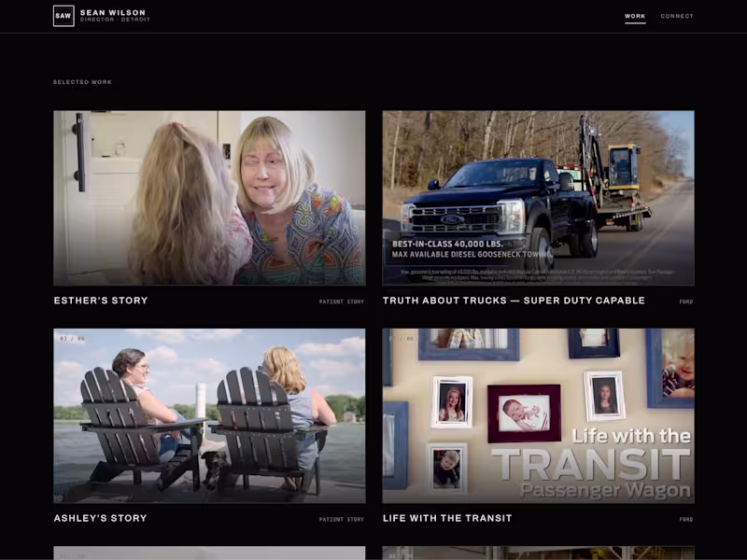Open Esther's Story video thumbnail

pos(209,198)
